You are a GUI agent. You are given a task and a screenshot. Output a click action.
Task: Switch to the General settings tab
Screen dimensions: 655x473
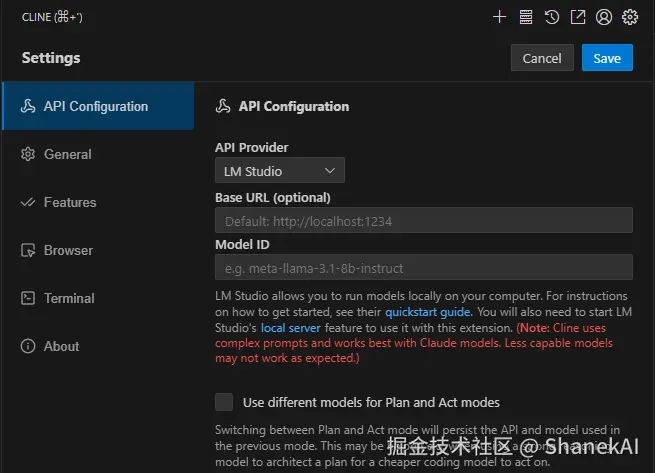(x=98, y=154)
